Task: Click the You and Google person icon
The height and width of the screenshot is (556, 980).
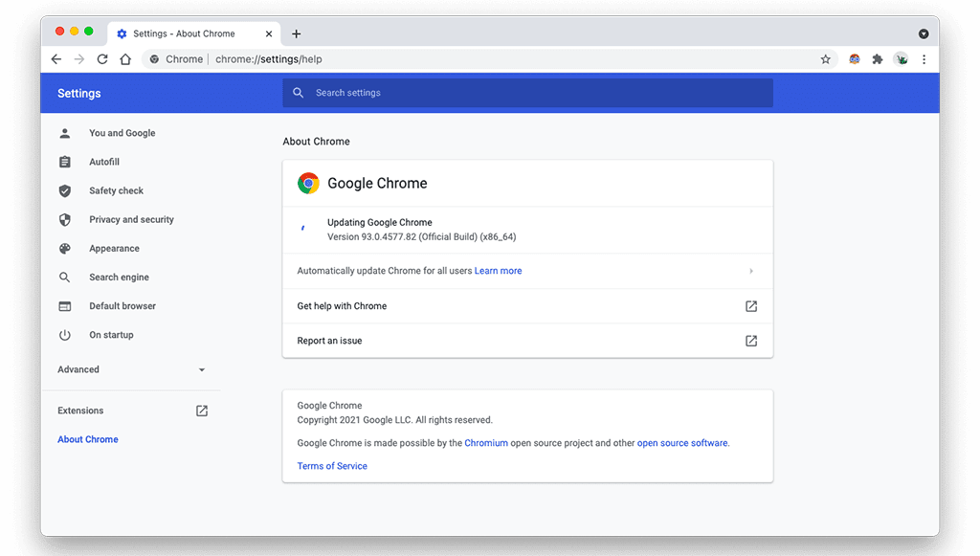Action: point(65,133)
